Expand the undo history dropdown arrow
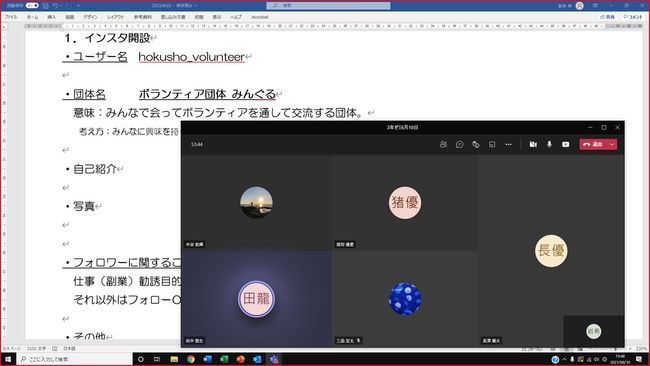 pyautogui.click(x=61, y=5)
